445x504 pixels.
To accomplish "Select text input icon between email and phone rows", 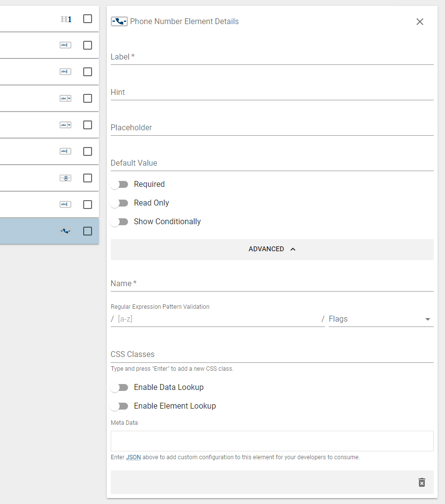I will [65, 205].
